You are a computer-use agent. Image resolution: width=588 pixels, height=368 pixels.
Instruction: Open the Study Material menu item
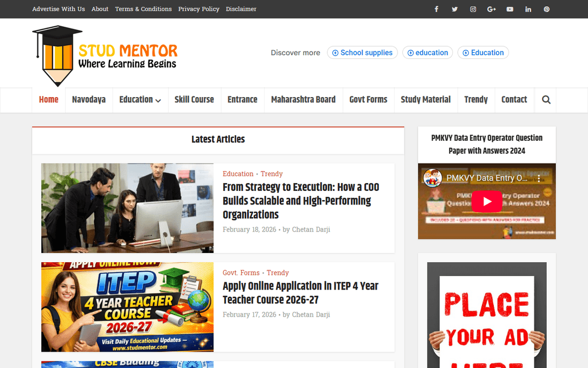(x=425, y=100)
